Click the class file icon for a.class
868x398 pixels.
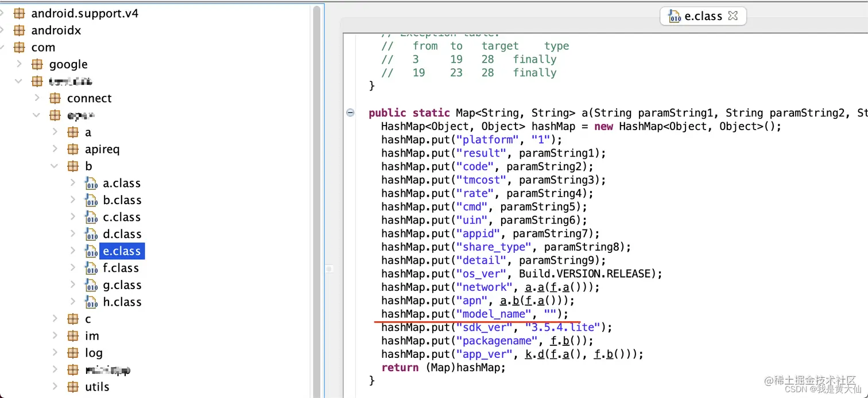pyautogui.click(x=91, y=184)
